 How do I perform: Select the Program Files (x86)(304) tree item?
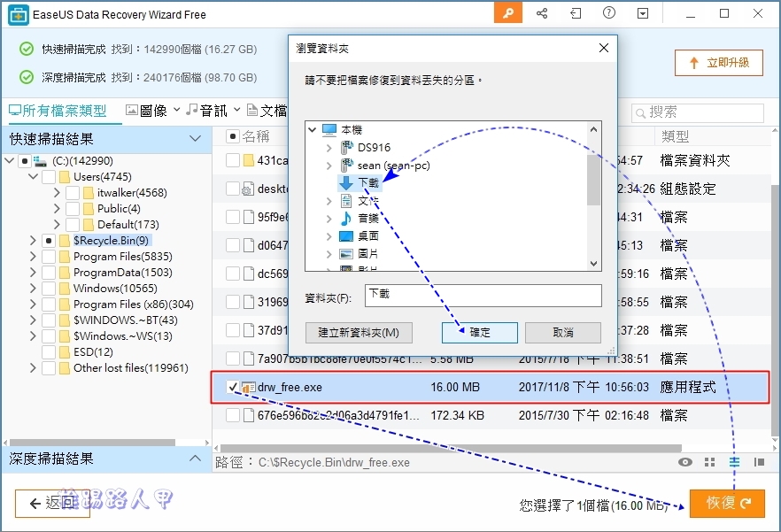coord(133,305)
